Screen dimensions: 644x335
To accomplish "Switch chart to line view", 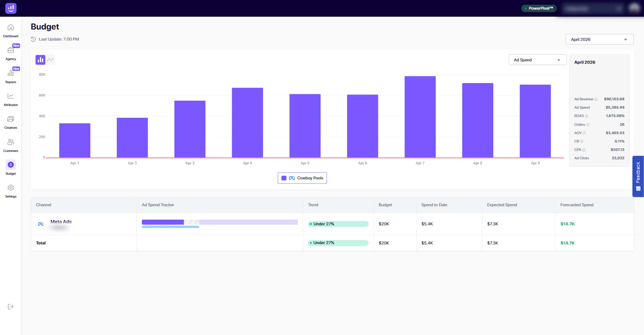I will click(50, 60).
